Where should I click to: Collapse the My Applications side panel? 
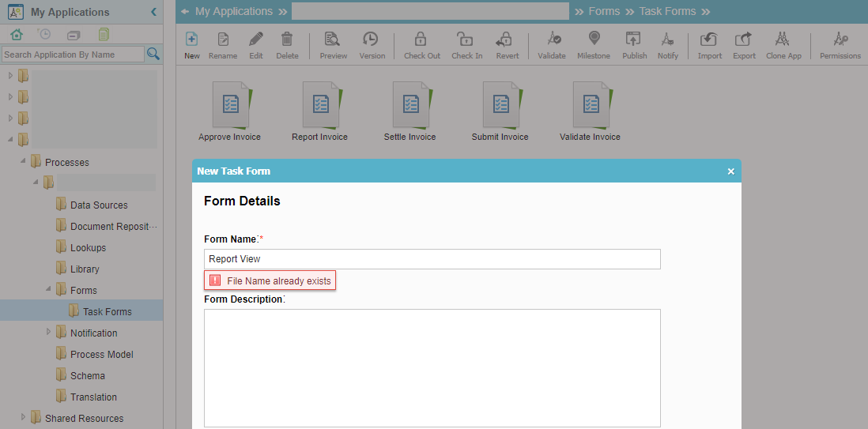(153, 12)
